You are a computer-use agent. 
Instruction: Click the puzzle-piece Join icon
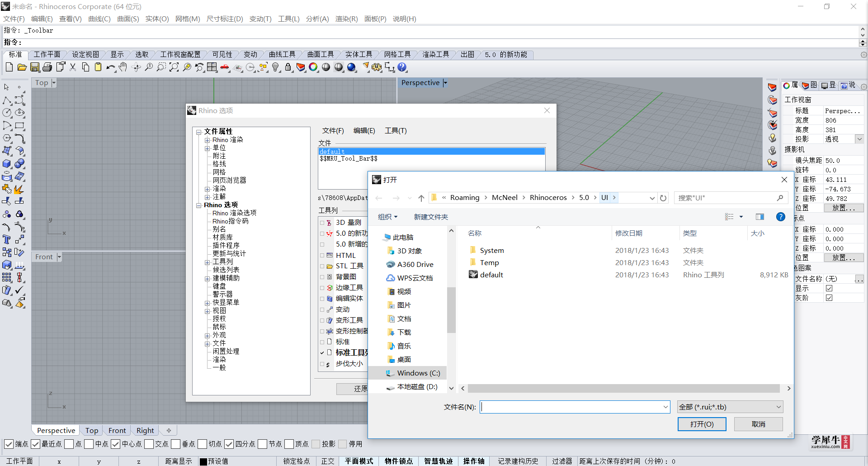pyautogui.click(x=7, y=189)
